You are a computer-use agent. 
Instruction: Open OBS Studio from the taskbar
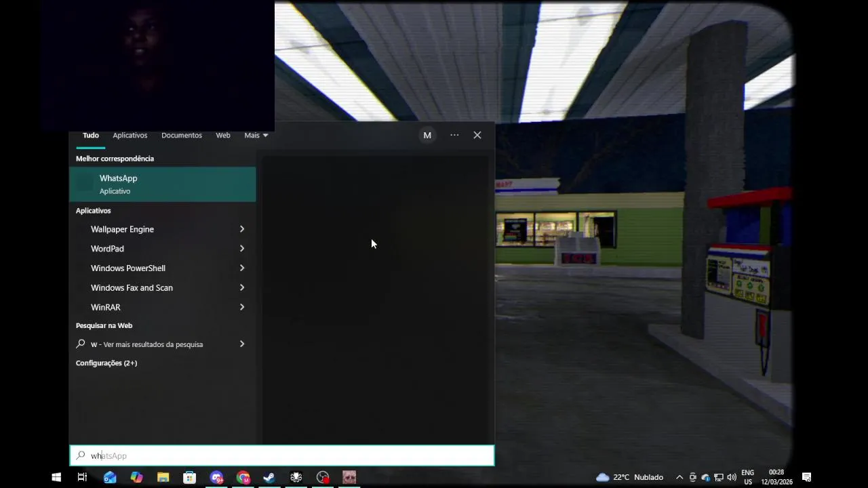tap(323, 477)
